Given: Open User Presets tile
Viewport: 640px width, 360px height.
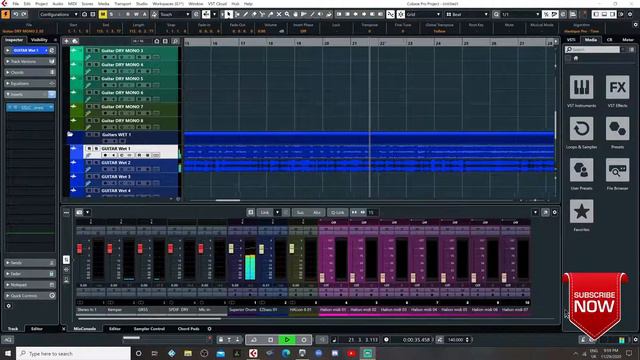Looking at the screenshot, I should [581, 170].
